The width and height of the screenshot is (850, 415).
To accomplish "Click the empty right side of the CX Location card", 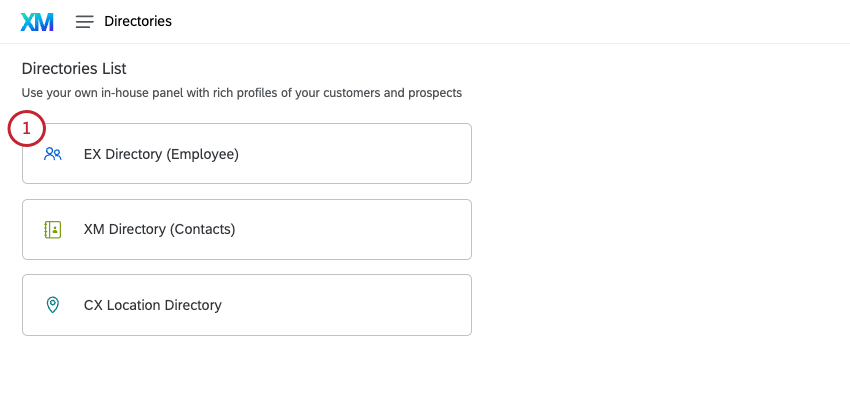I will tap(380, 305).
